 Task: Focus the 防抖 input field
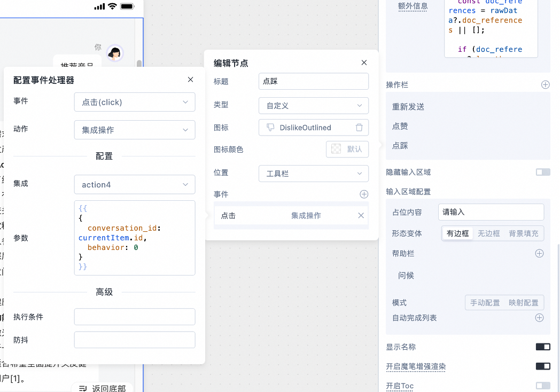coord(135,340)
